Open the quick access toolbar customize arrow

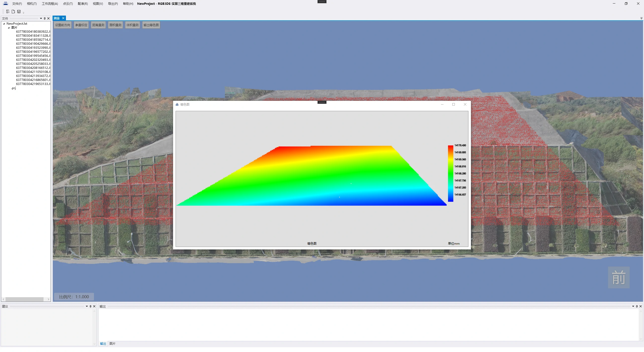pos(23,12)
